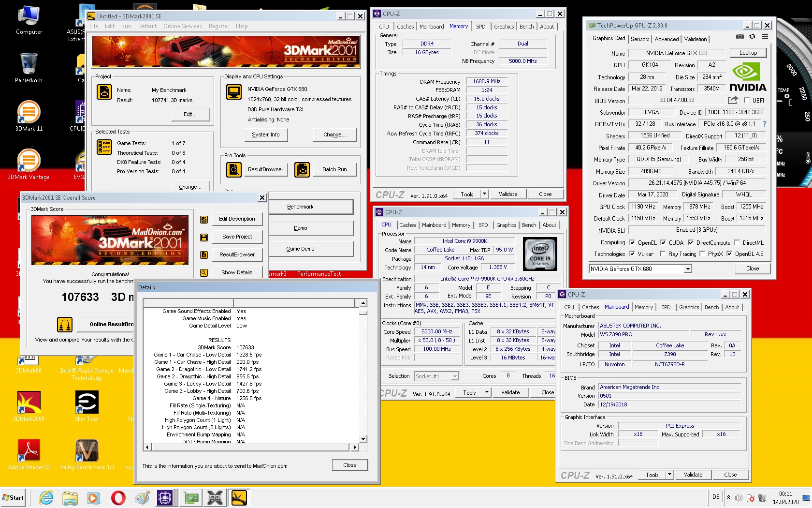Take a GPU-Z screenshot with the camera icon

(739, 36)
